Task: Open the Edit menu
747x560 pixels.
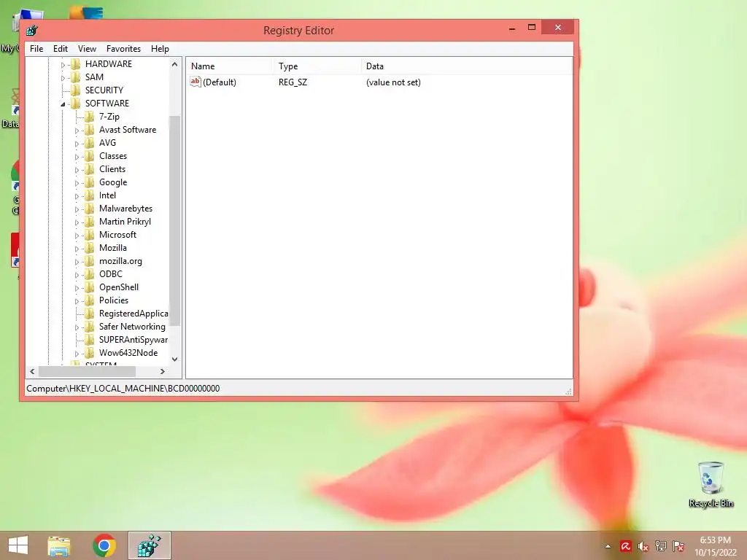Action: pos(60,49)
